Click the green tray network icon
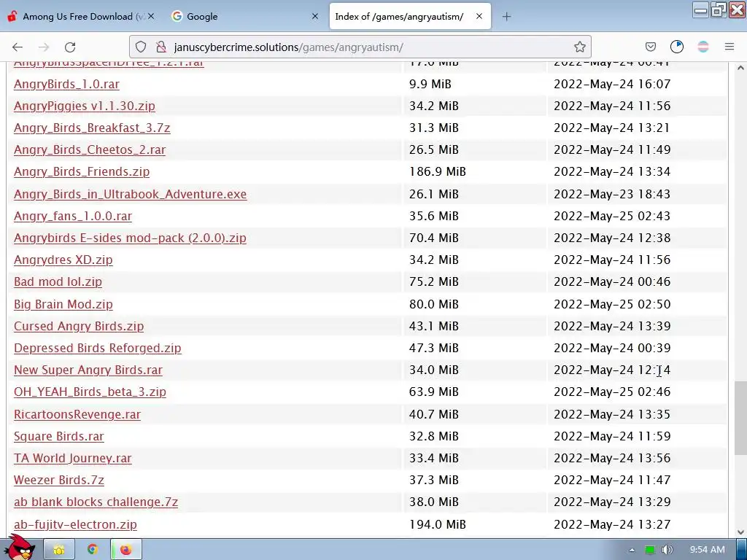This screenshot has width=747, height=560. (650, 550)
